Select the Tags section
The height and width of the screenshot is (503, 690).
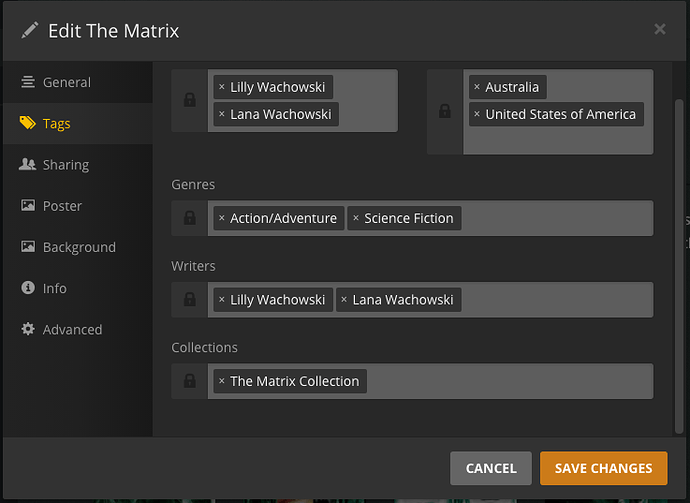tap(78, 124)
